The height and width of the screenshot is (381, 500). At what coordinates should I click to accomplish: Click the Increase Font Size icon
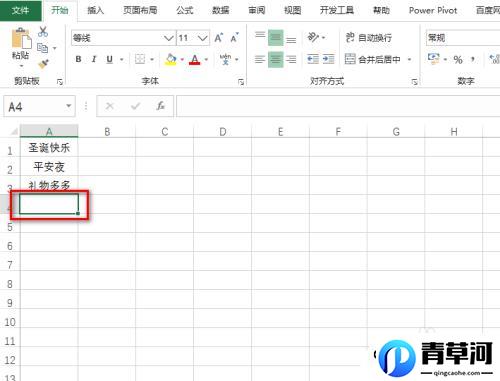[x=218, y=38]
